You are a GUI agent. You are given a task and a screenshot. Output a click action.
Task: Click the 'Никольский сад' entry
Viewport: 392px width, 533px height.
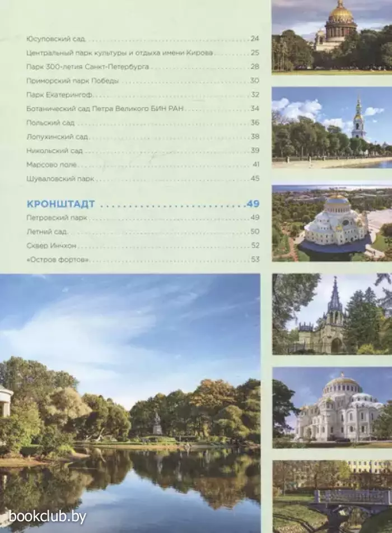coord(54,151)
